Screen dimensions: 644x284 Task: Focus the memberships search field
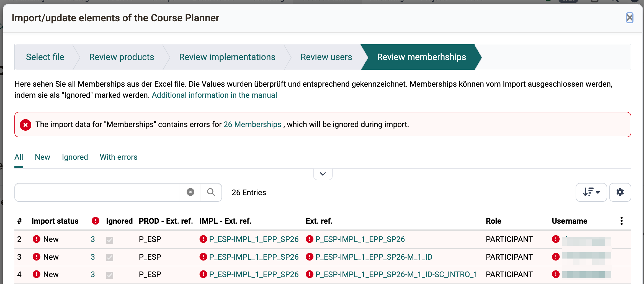pos(97,192)
